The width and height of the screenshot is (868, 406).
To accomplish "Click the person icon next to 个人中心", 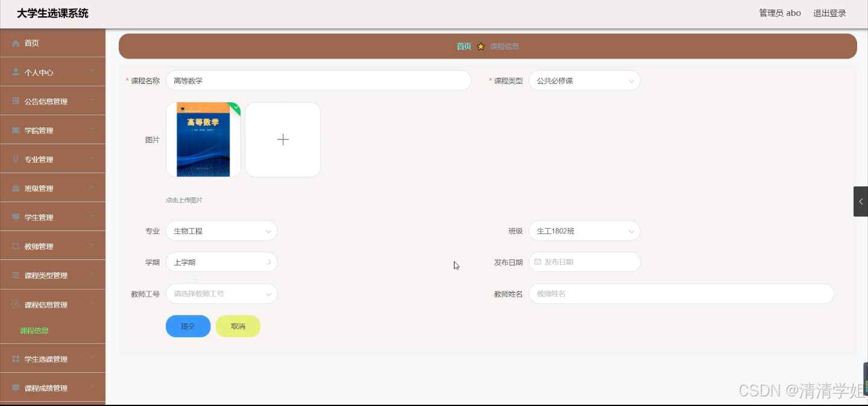I will click(15, 72).
